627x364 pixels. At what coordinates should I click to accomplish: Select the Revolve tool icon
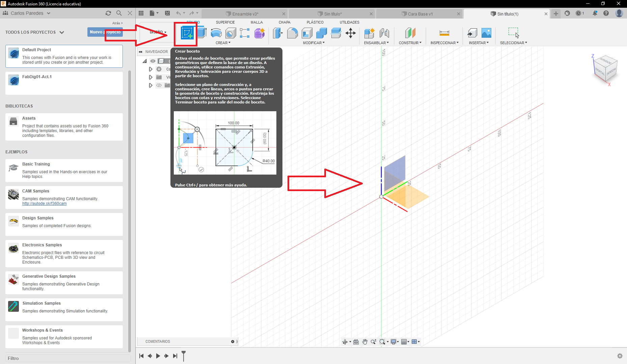pyautogui.click(x=216, y=33)
